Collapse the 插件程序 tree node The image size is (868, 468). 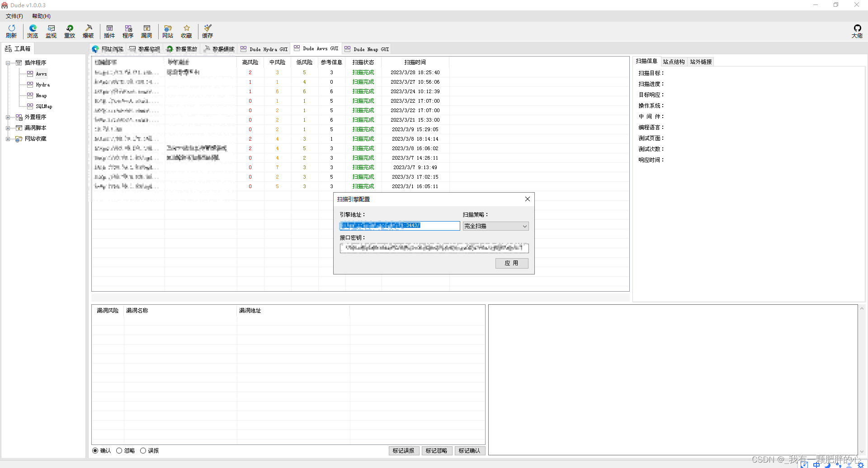8,63
